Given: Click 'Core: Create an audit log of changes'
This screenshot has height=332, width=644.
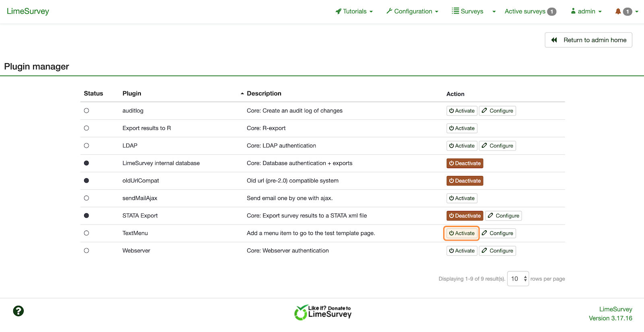Looking at the screenshot, I should pyautogui.click(x=295, y=111).
